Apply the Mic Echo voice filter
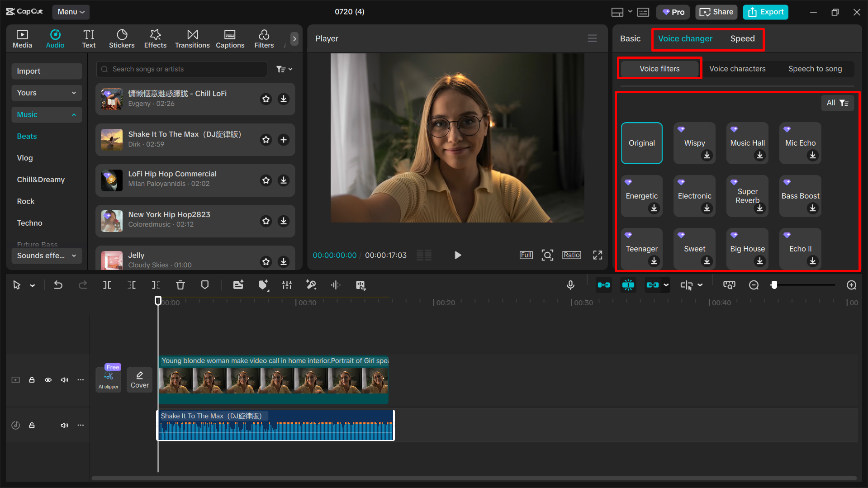868x488 pixels. (x=800, y=143)
